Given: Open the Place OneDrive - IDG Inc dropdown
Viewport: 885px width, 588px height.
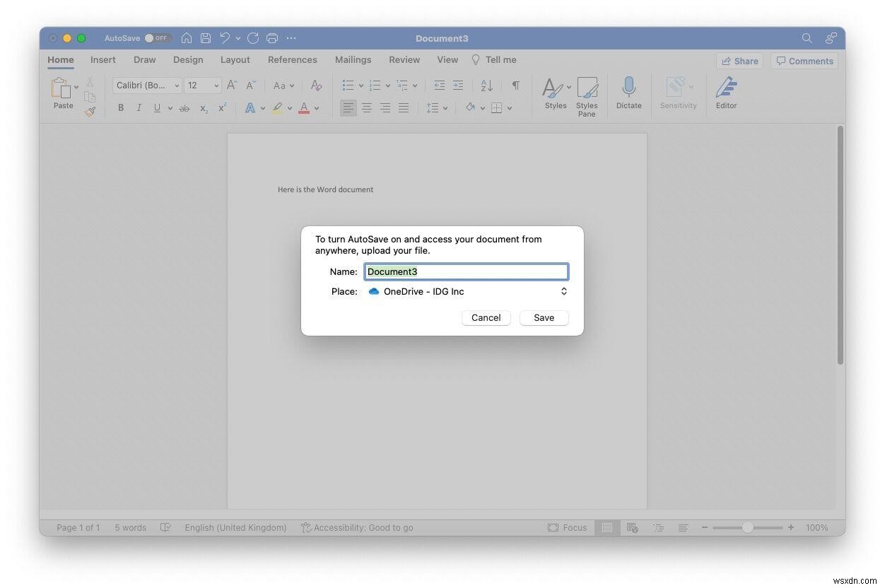Looking at the screenshot, I should point(467,291).
